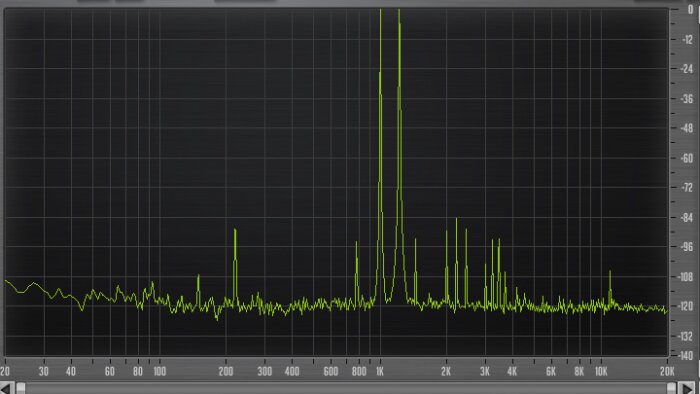This screenshot has height=394, width=700.
Task: Click the 80 Hz frequency axis label
Action: pos(138,371)
